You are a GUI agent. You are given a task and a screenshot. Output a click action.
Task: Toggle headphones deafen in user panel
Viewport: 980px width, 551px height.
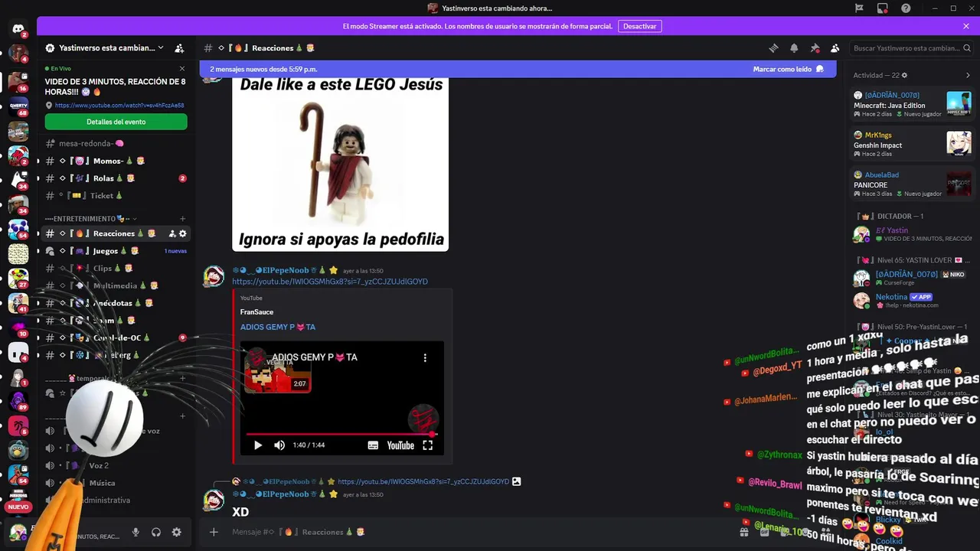156,532
